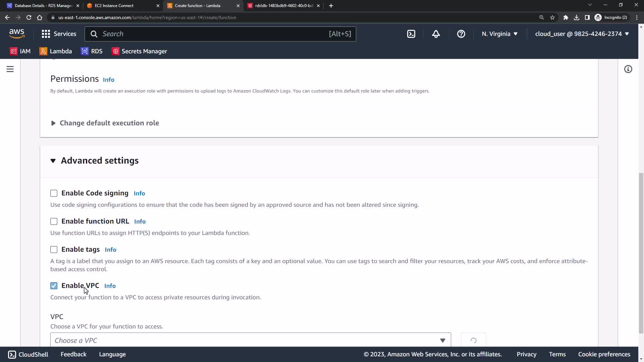Open the Choose a VPC dropdown

(250, 340)
